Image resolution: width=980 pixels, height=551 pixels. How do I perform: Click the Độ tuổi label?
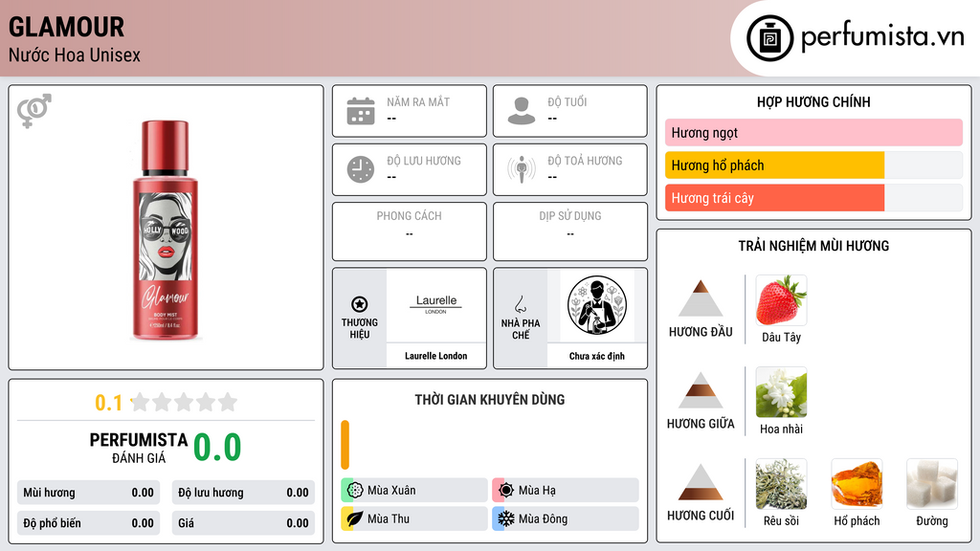click(568, 101)
